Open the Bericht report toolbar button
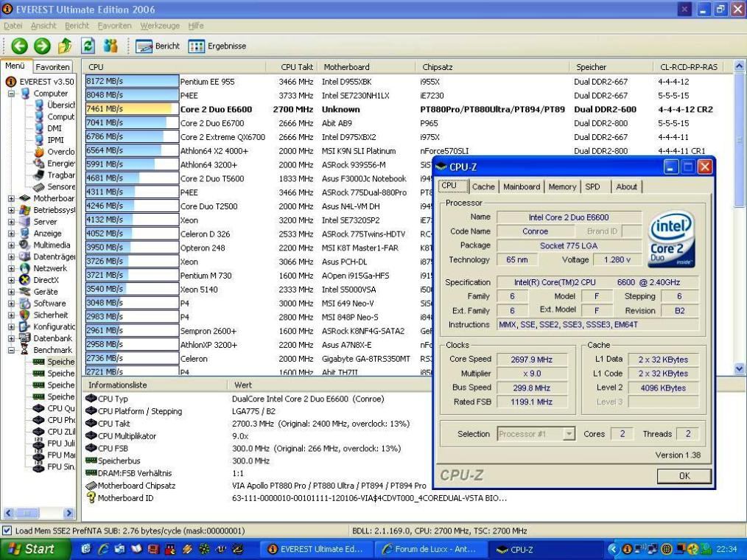The image size is (747, 560). pyautogui.click(x=158, y=46)
